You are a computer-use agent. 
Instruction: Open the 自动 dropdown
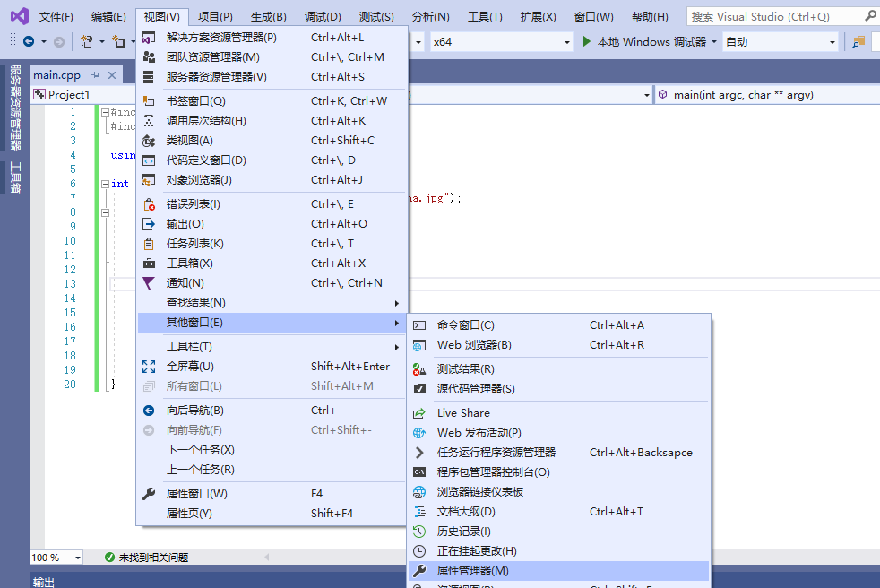tap(781, 42)
